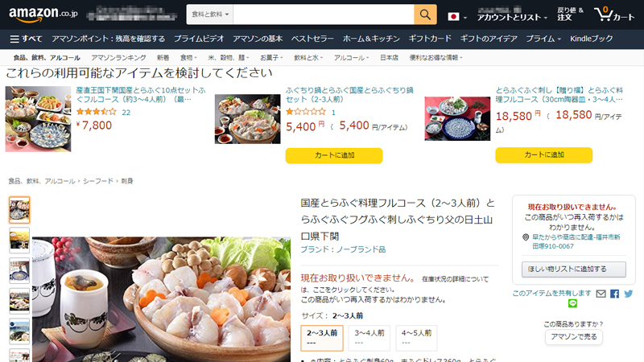644x362 pixels.
Task: Open ギフトカード in the navigation bar
Action: [430, 39]
